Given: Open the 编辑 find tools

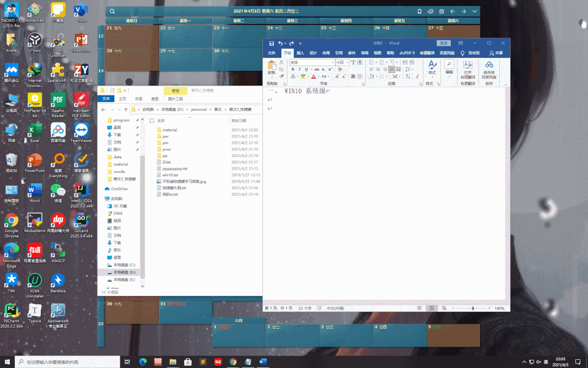Looking at the screenshot, I should point(449,68).
